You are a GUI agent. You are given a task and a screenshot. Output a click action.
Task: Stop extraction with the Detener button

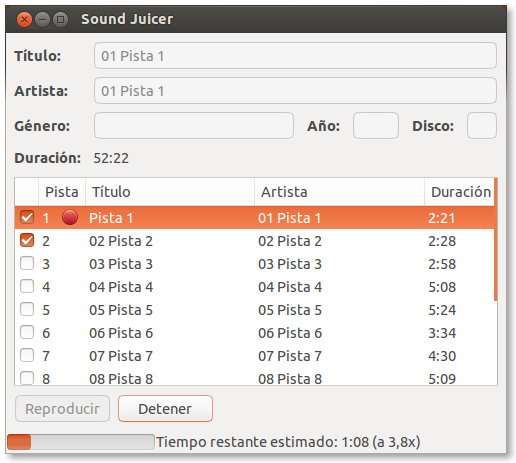165,409
